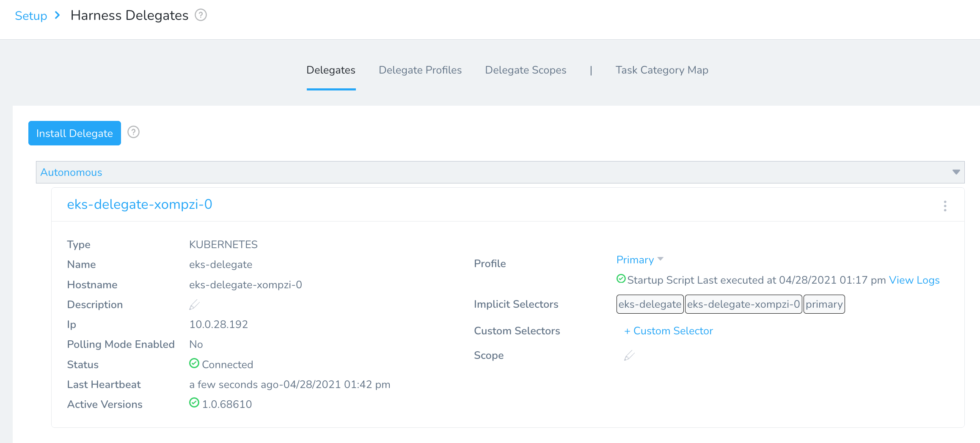Click the Profile field label

click(x=490, y=264)
